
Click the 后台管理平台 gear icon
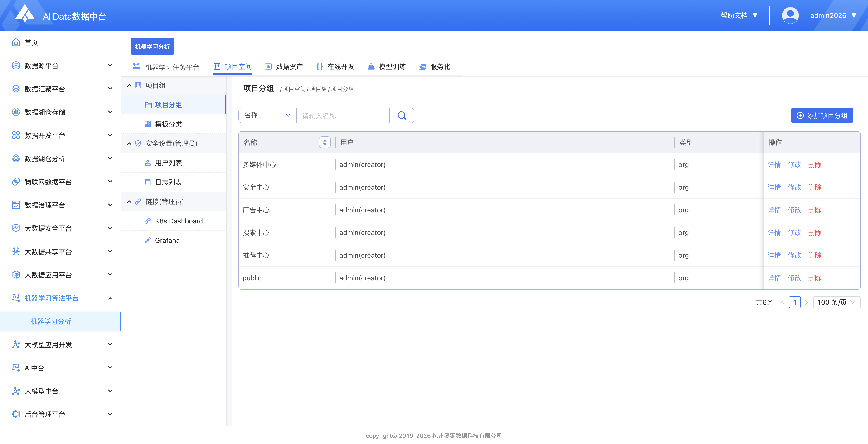[16, 414]
